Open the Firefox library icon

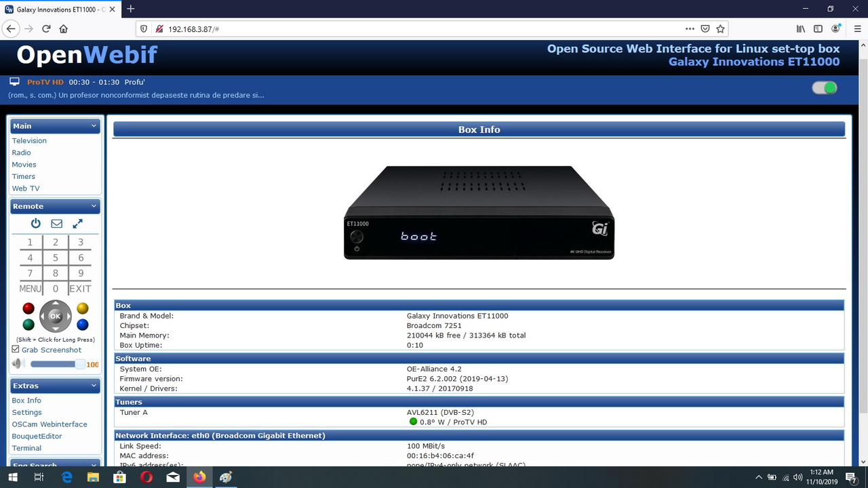(x=801, y=29)
